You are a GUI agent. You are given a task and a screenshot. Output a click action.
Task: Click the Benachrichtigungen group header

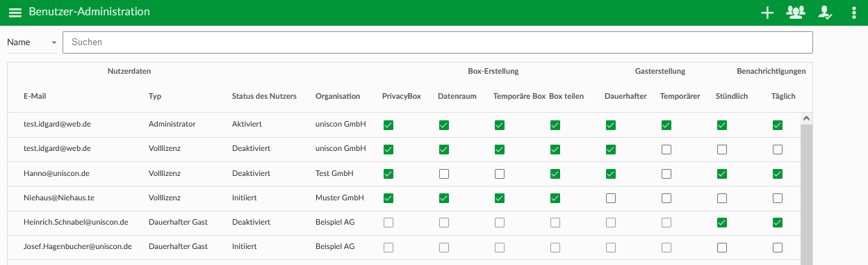point(771,71)
